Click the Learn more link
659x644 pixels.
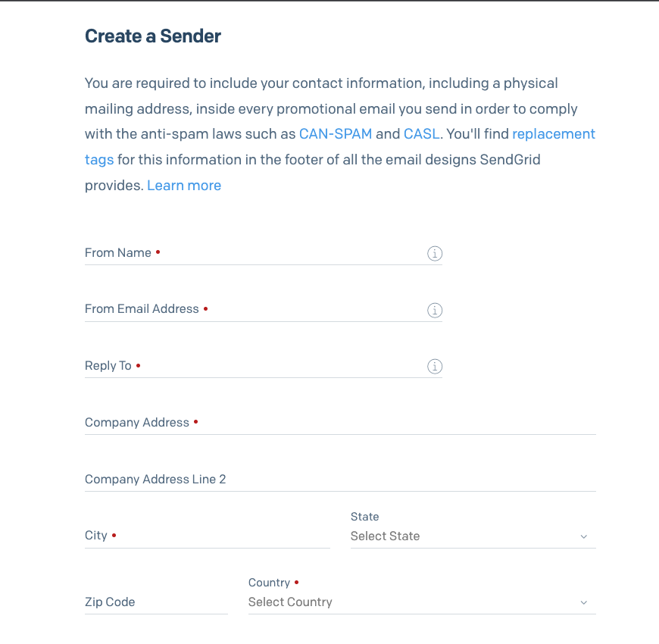pyautogui.click(x=184, y=186)
